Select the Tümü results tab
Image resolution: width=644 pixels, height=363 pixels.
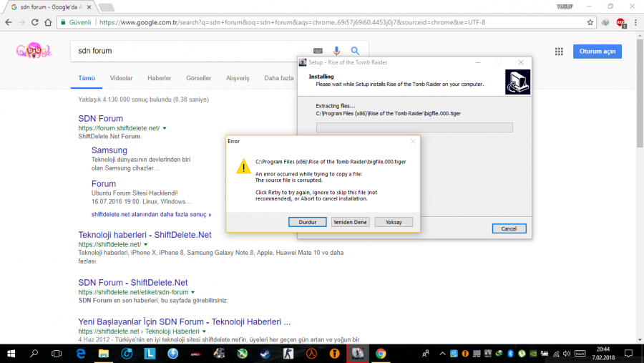click(87, 78)
